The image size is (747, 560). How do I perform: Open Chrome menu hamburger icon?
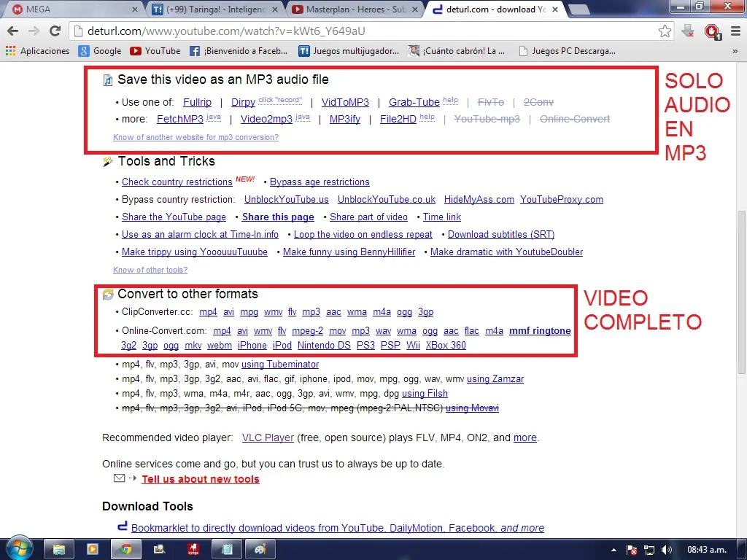[x=735, y=31]
